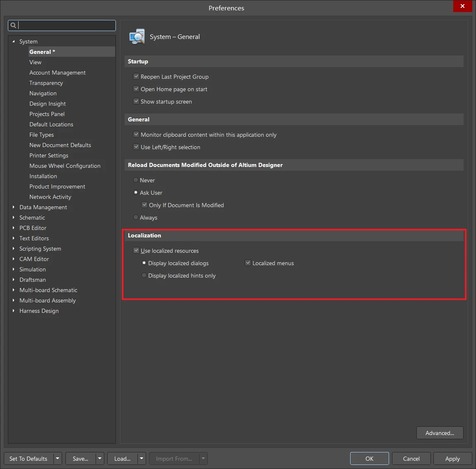476x469 pixels.
Task: Uncheck Reopen Last Project Group
Action: 136,77
